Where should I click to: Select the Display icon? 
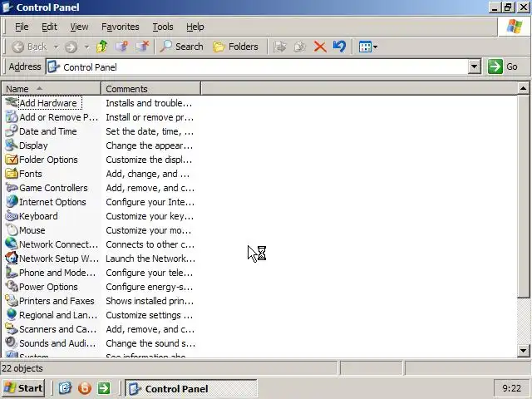coord(12,145)
